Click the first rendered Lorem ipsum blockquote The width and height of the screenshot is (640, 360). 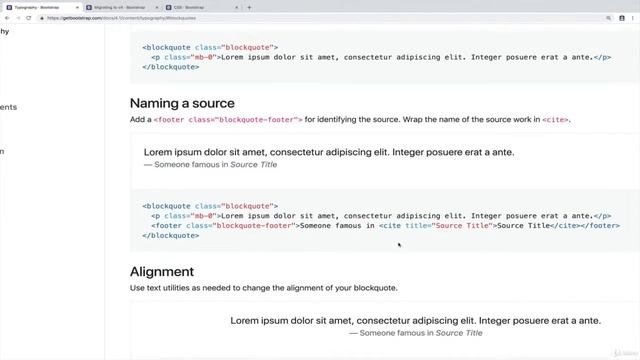pos(329,152)
